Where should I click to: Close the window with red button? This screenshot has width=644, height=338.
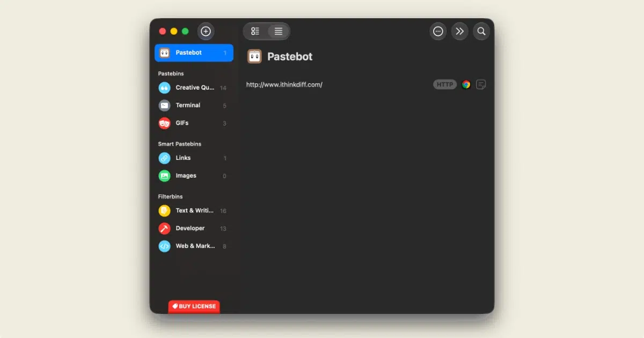coord(163,31)
